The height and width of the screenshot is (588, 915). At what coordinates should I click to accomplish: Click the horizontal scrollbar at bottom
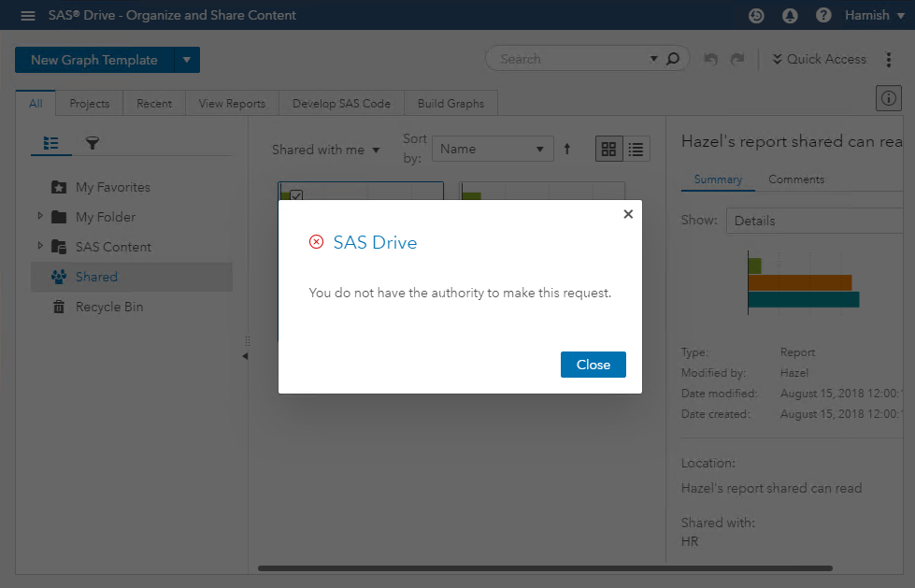tap(545, 568)
